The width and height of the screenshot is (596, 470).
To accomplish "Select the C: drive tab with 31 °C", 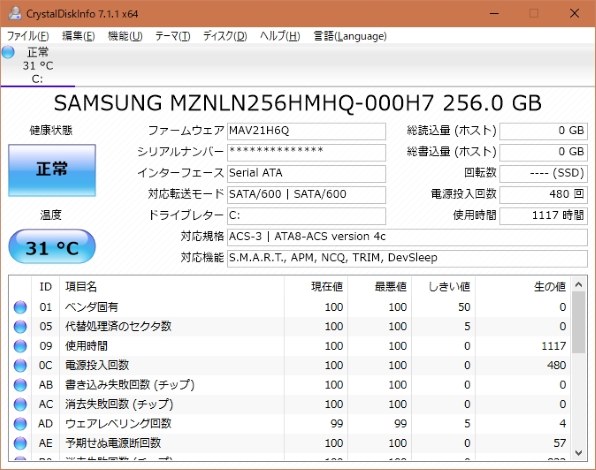I will tap(38, 65).
